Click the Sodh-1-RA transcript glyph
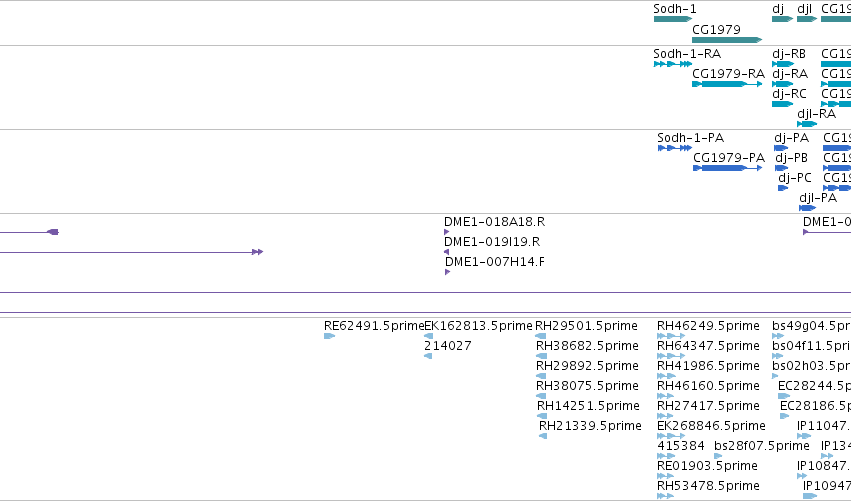851x501 pixels. [673, 64]
